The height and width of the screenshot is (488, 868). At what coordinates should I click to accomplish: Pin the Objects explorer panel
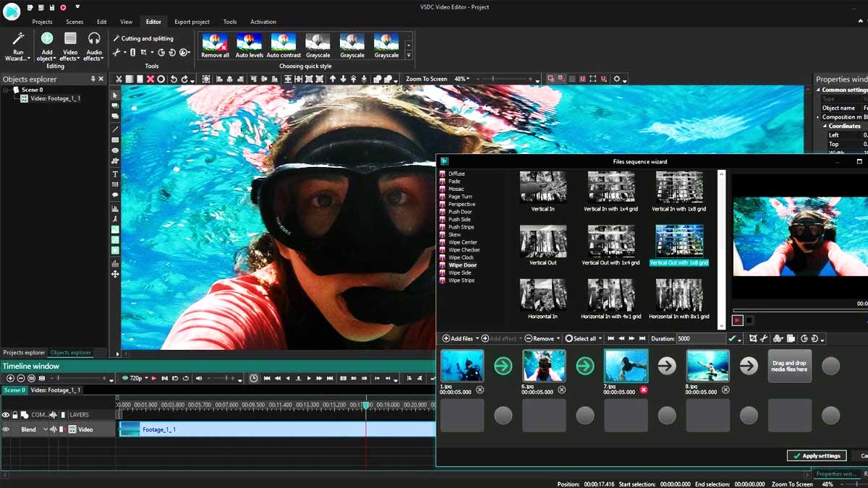(x=93, y=79)
